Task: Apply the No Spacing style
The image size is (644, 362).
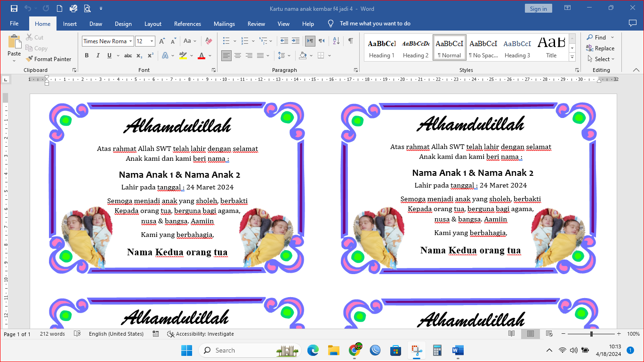Action: 483,48
